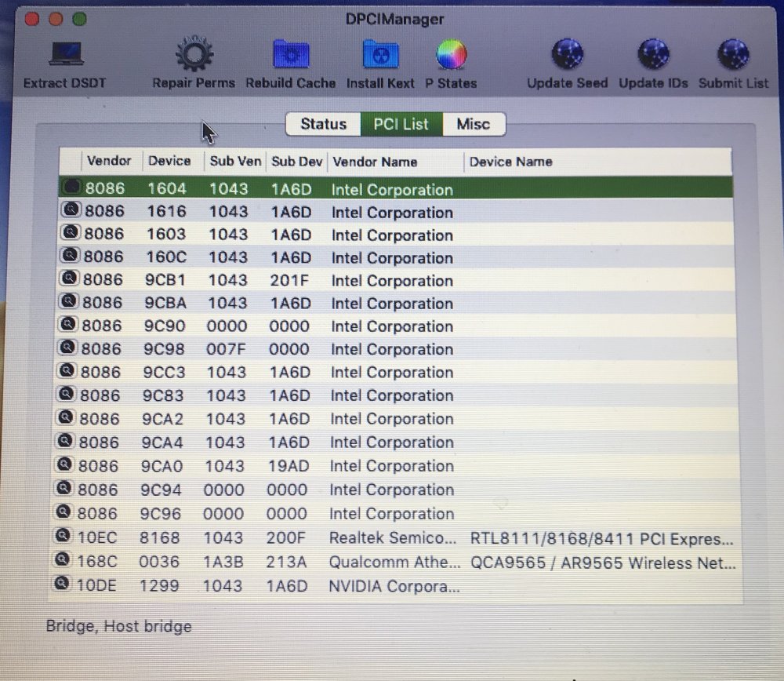The image size is (784, 681).
Task: Click the lookup icon for device 9CA4
Action: click(x=66, y=440)
